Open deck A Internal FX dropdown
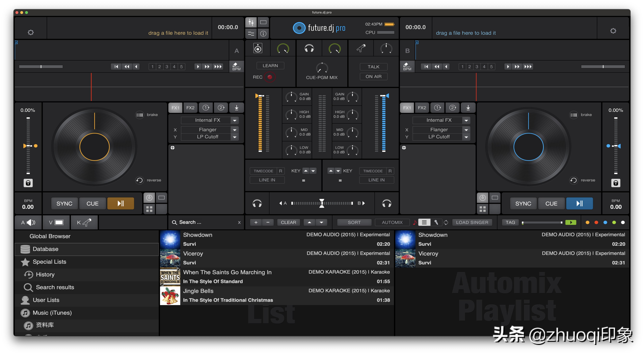Viewport: 644px width, 354px height. [x=235, y=120]
